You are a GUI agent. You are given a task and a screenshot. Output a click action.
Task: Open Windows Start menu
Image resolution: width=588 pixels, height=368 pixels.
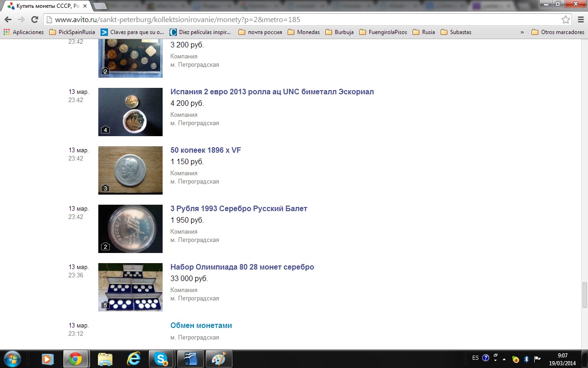[x=12, y=359]
